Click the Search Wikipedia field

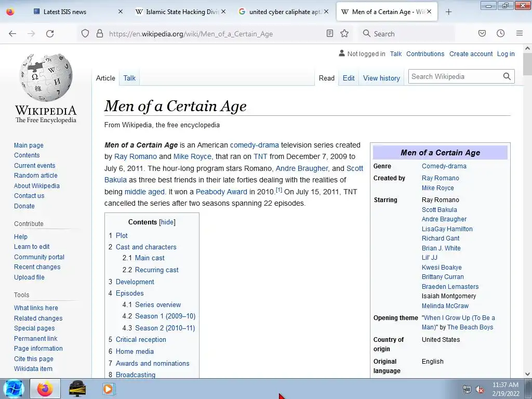pyautogui.click(x=455, y=76)
